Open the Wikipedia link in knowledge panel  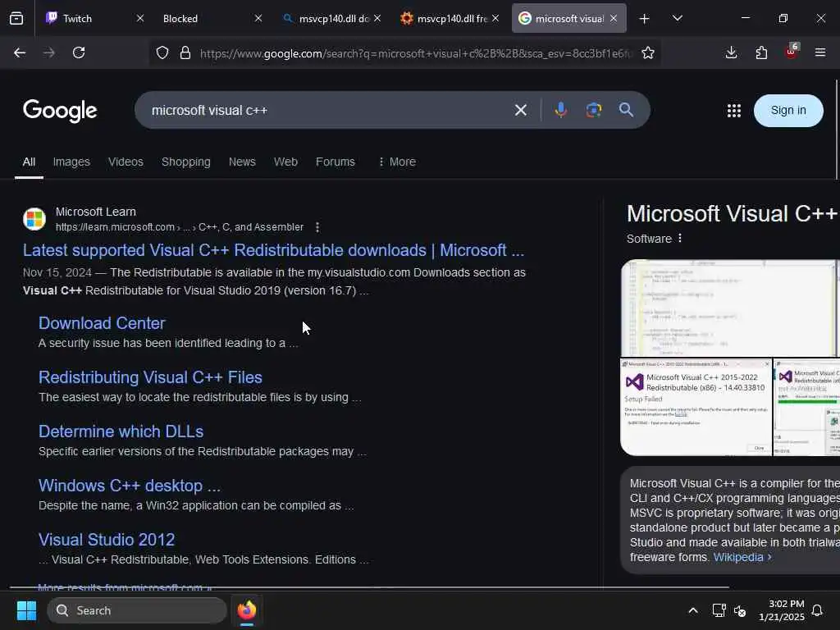pos(742,557)
